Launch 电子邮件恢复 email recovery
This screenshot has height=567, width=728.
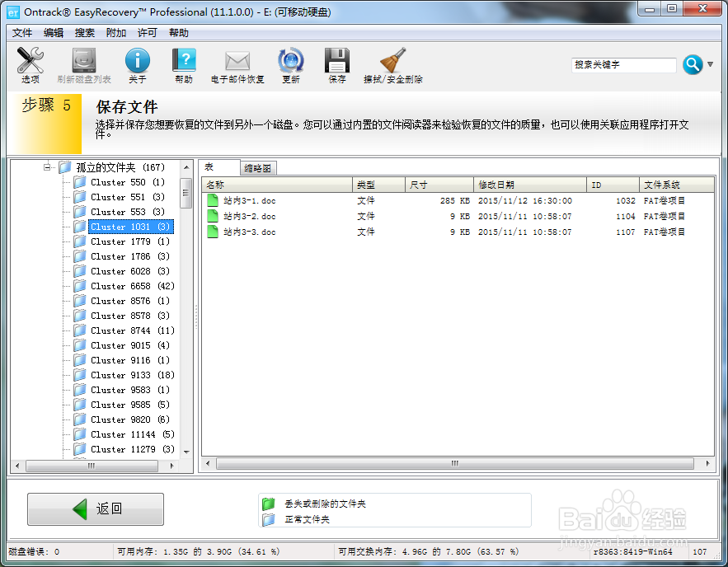coord(237,65)
